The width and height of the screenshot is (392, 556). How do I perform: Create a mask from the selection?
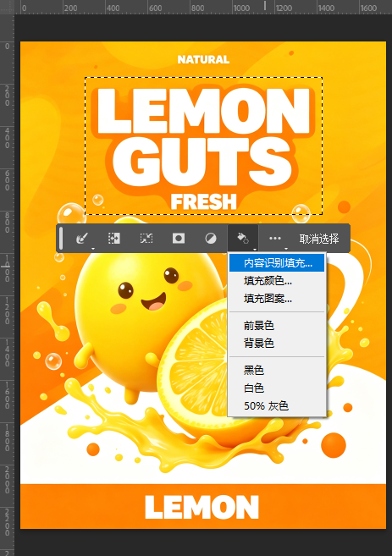pyautogui.click(x=179, y=239)
